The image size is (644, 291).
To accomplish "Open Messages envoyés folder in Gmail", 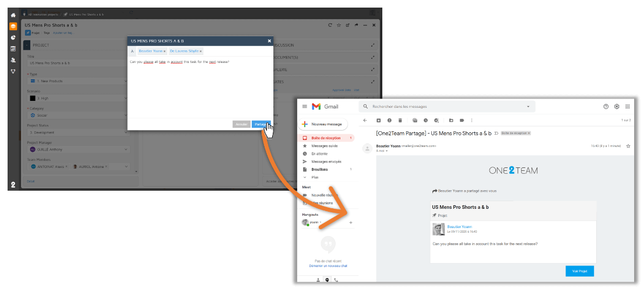I will (x=326, y=162).
